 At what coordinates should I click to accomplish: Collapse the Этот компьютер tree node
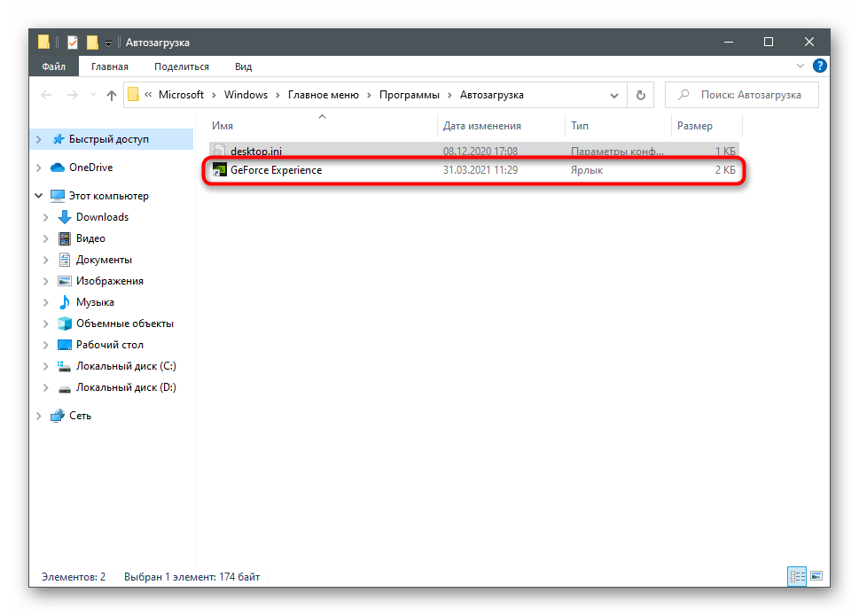[39, 196]
